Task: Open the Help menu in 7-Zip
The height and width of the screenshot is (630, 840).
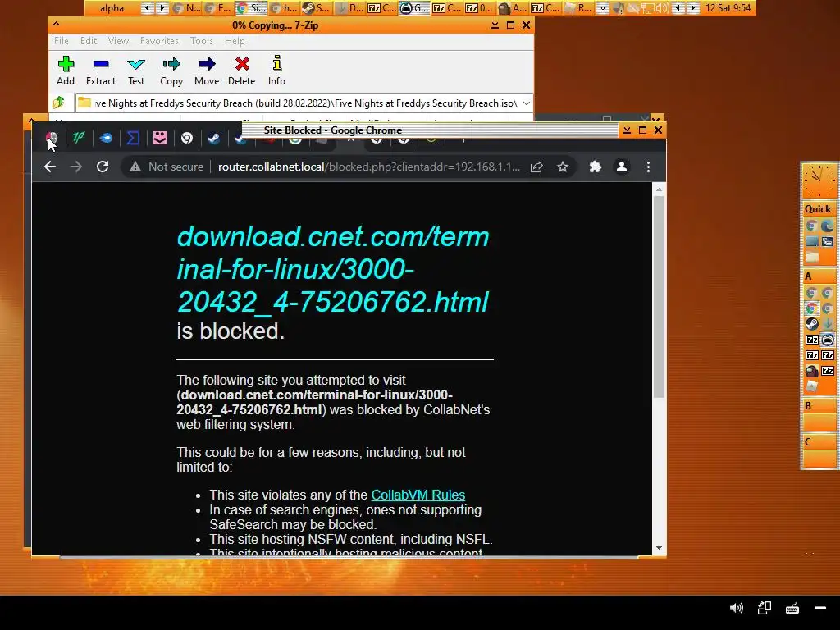Action: (x=235, y=41)
